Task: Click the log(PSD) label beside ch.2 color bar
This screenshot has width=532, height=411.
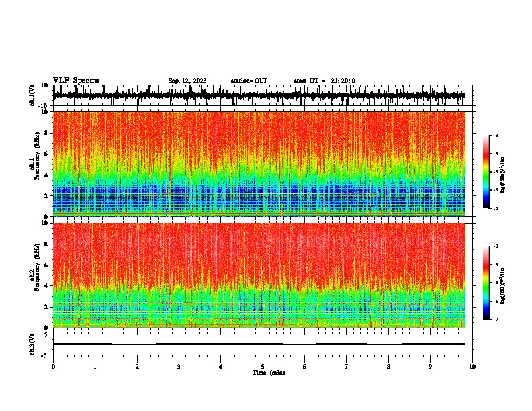Action: click(503, 285)
